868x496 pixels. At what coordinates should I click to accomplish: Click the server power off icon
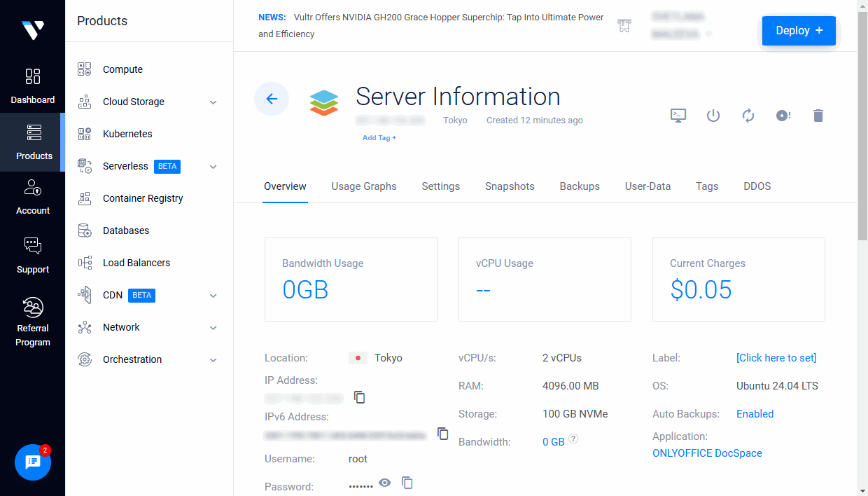(x=713, y=116)
